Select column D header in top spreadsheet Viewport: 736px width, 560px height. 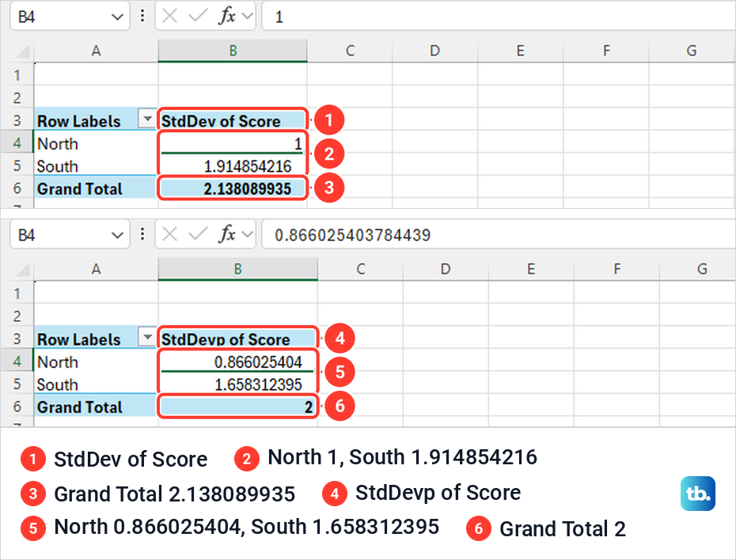point(435,51)
